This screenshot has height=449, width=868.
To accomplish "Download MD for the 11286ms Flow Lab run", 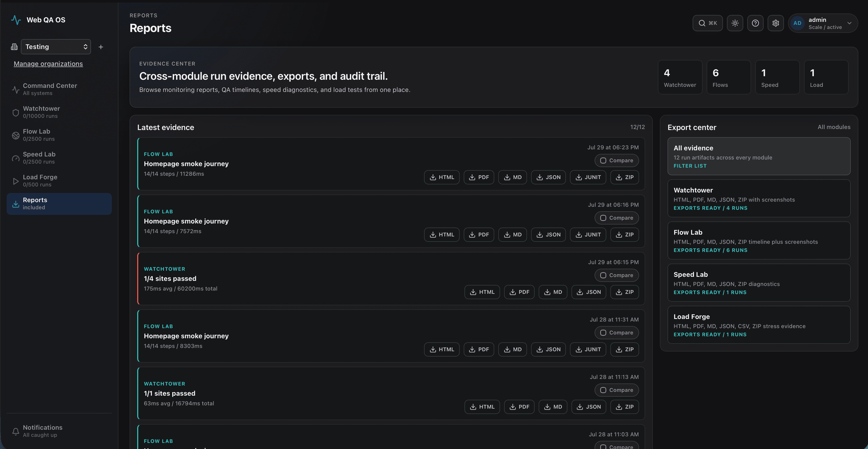I will pyautogui.click(x=513, y=177).
